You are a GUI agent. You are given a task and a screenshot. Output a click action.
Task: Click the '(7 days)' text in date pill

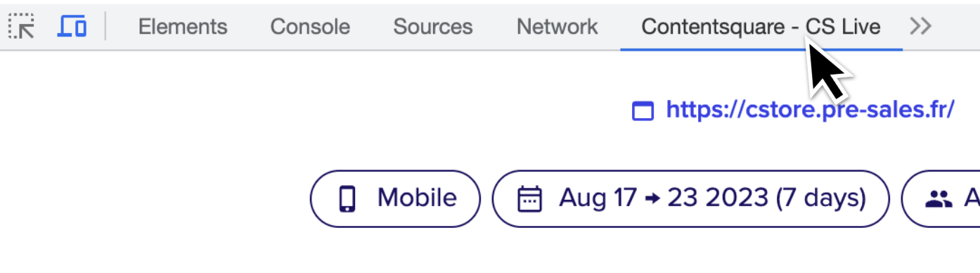pos(821,198)
